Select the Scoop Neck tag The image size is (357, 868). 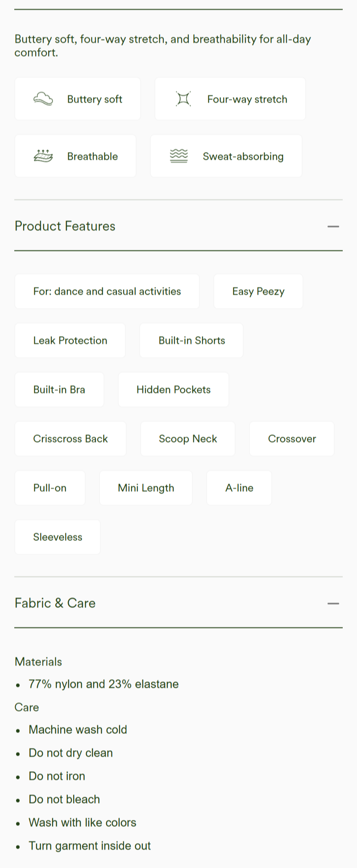188,439
